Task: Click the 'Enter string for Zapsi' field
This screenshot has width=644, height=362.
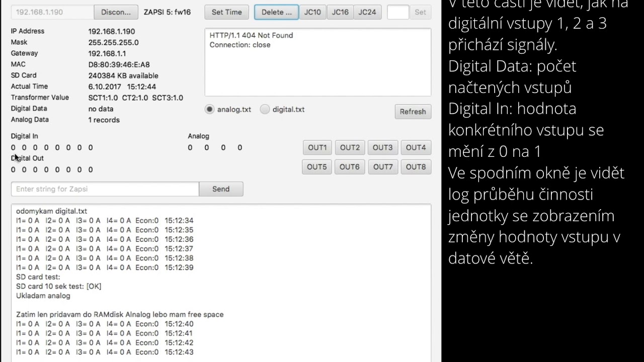Action: click(105, 189)
